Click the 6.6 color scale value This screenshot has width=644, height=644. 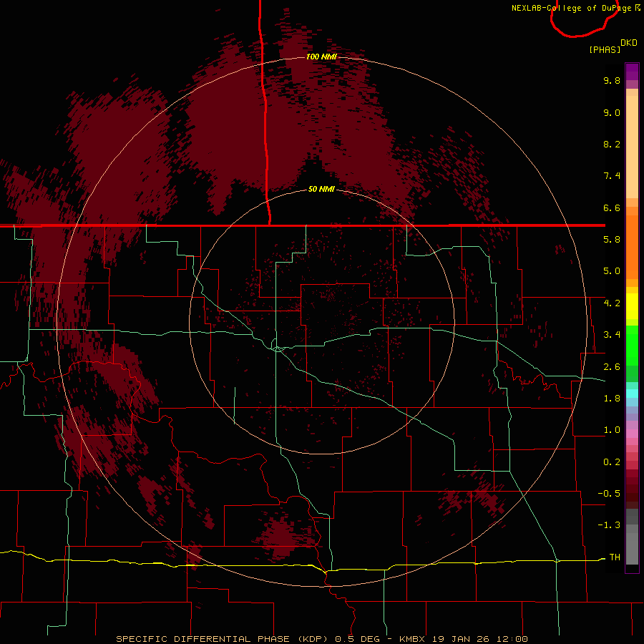click(x=612, y=208)
